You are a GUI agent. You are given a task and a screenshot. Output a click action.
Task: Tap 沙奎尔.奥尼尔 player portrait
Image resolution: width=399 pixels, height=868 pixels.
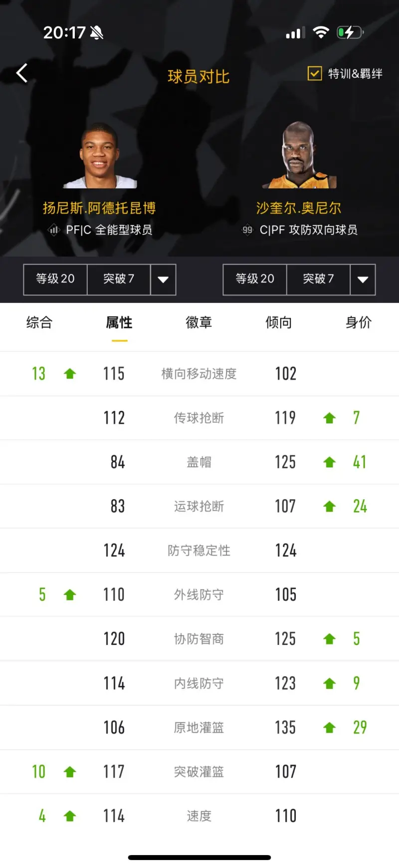[299, 155]
